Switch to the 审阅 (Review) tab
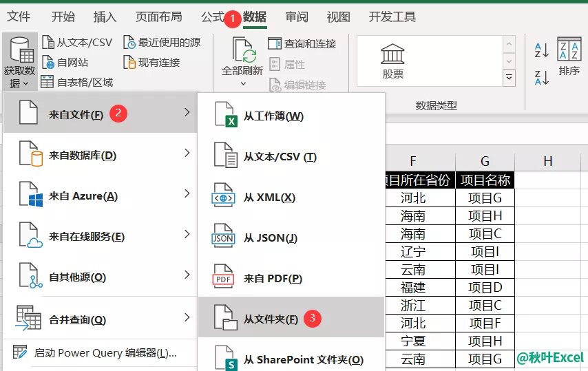588x371 pixels. pyautogui.click(x=297, y=17)
